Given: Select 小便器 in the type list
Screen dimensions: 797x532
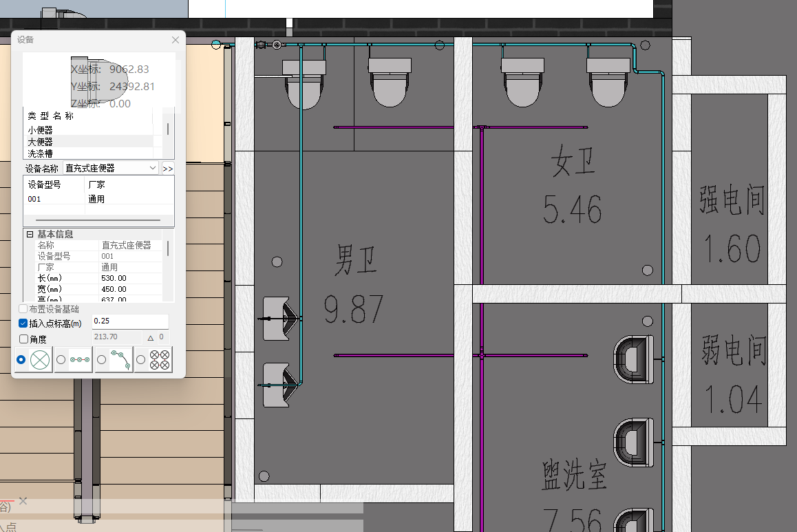Looking at the screenshot, I should click(41, 129).
